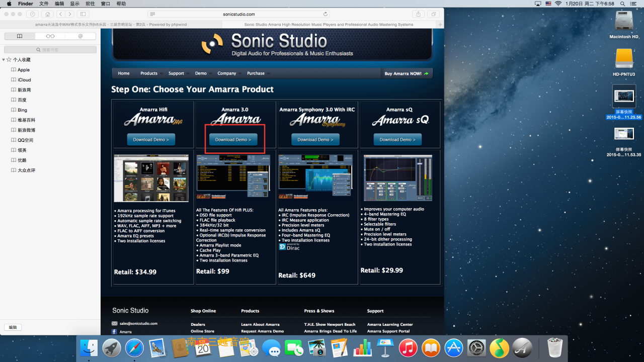Select HD-PNTU3 drive on desktop
Screen dimensions: 644x362
[624, 63]
